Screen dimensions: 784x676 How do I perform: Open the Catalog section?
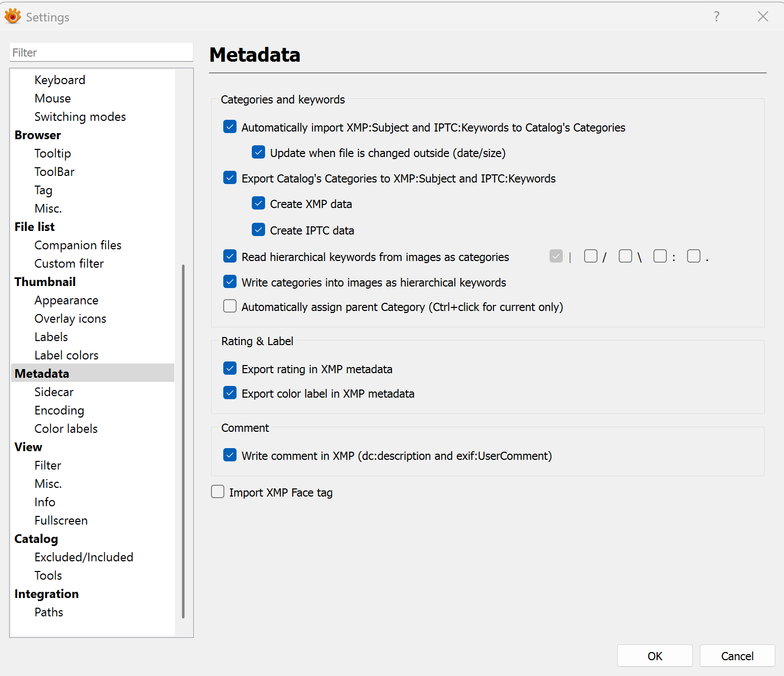click(x=36, y=539)
